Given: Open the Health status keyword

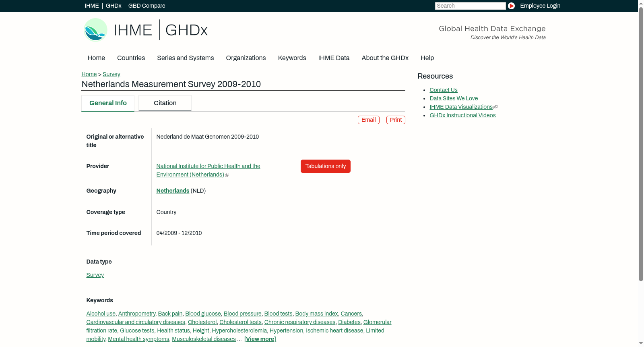Looking at the screenshot, I should tap(173, 330).
